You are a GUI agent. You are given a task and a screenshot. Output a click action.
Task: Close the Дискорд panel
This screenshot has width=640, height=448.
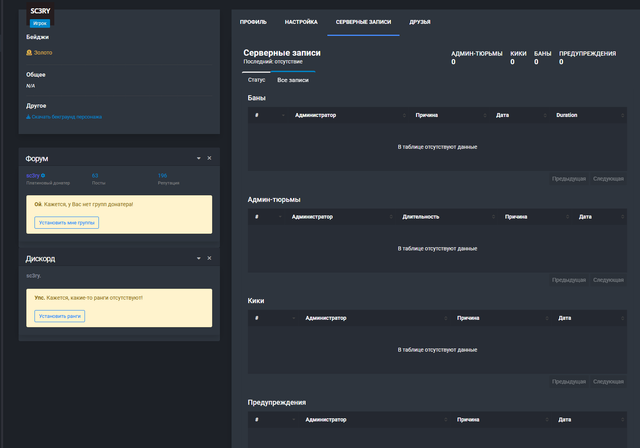point(209,258)
